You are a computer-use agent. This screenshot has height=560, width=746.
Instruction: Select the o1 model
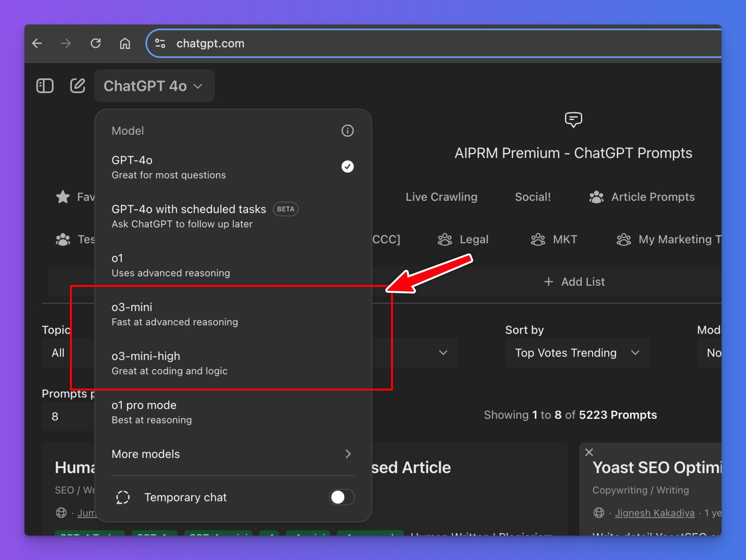[x=233, y=265]
